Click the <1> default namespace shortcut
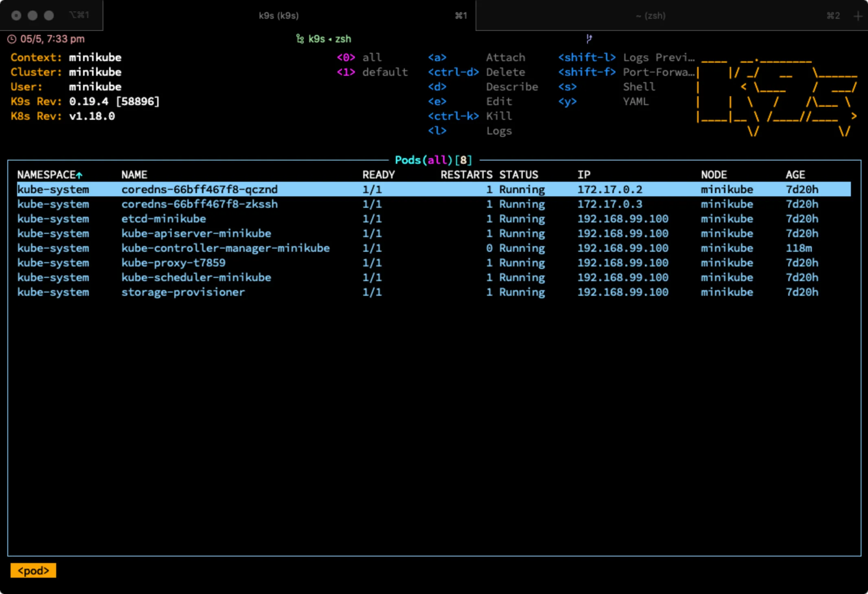The width and height of the screenshot is (868, 594). [x=372, y=72]
